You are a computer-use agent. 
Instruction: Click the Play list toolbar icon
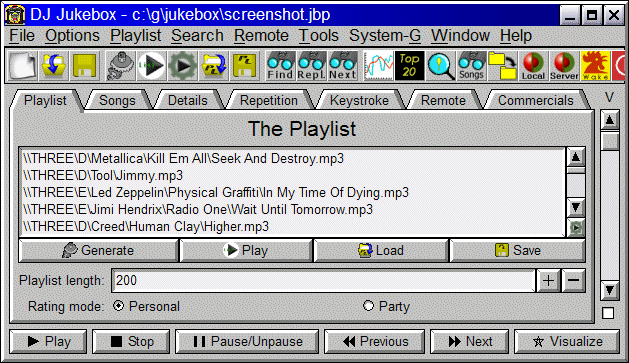pos(152,66)
